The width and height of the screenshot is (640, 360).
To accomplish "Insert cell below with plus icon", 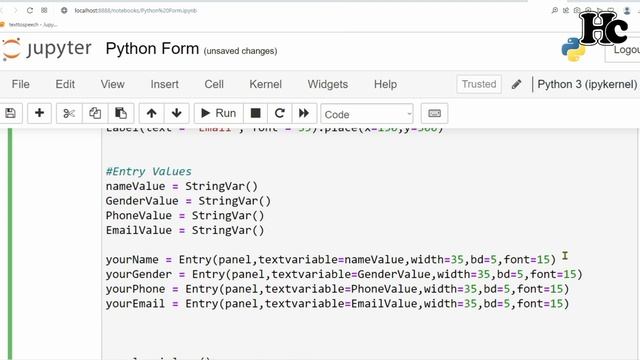I will pos(39,113).
